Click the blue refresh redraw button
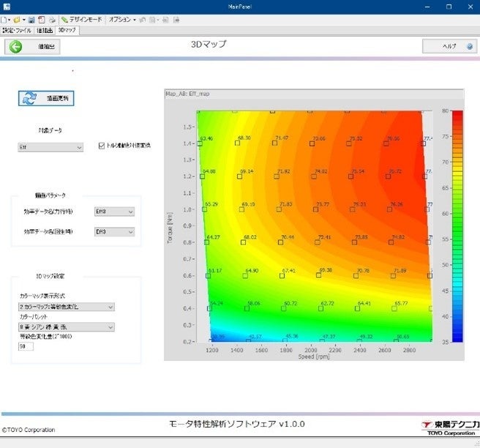 46,98
